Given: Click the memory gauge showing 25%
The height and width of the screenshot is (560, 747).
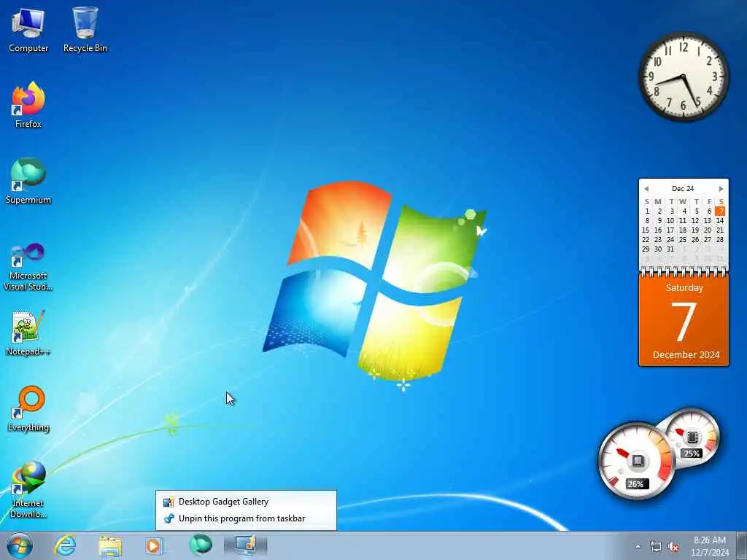Looking at the screenshot, I should (692, 438).
